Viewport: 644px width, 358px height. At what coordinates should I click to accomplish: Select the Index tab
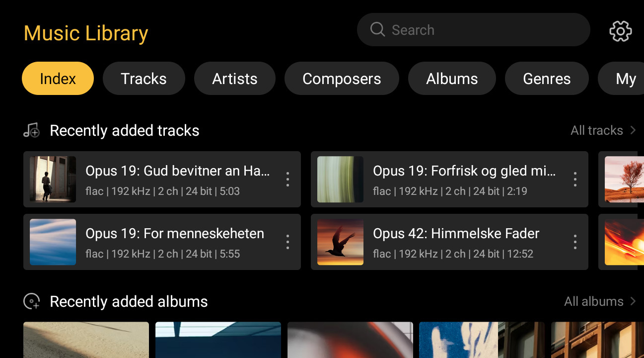point(58,79)
